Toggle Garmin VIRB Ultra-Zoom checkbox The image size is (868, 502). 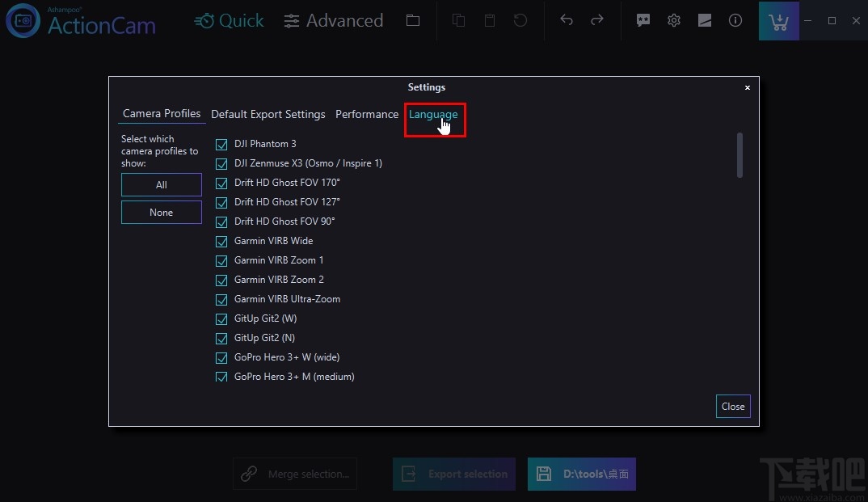(221, 299)
